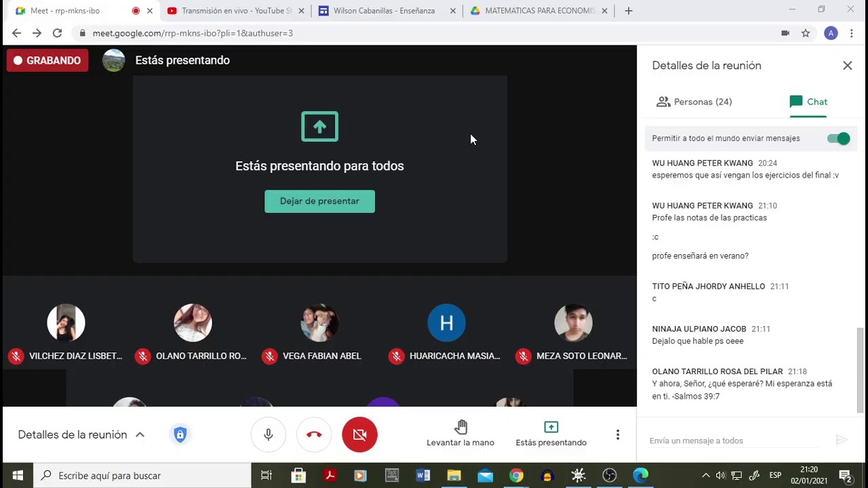Go forward in the browser
Viewport: 868px width, 488px height.
(x=37, y=33)
